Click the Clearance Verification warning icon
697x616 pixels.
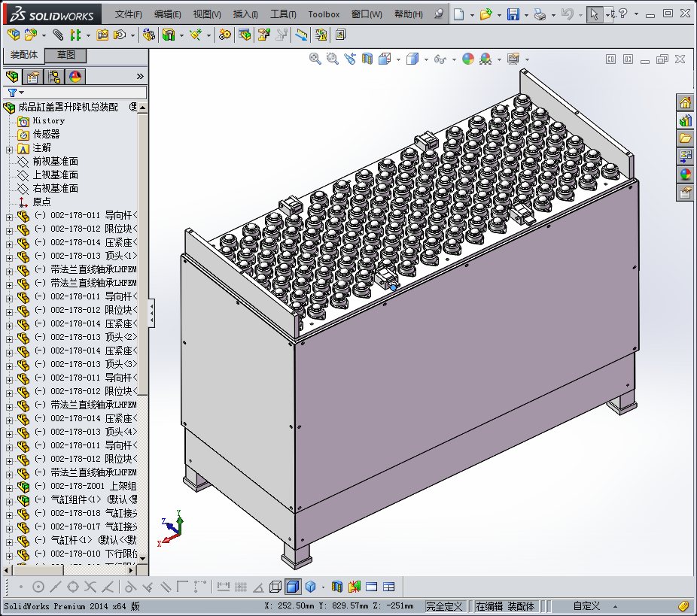tap(321, 35)
